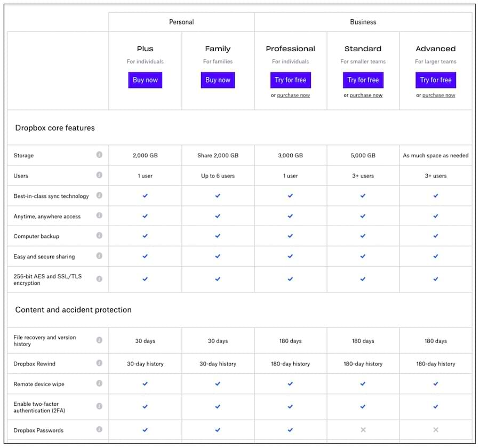Open the 256-bit AES encryption info icon
Image resolution: width=480 pixels, height=448 pixels.
pyautogui.click(x=99, y=279)
